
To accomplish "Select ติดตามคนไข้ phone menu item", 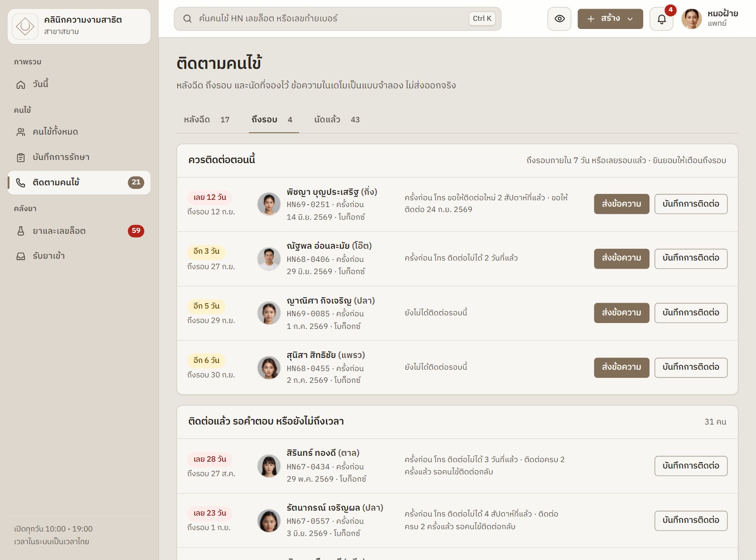I will (79, 183).
